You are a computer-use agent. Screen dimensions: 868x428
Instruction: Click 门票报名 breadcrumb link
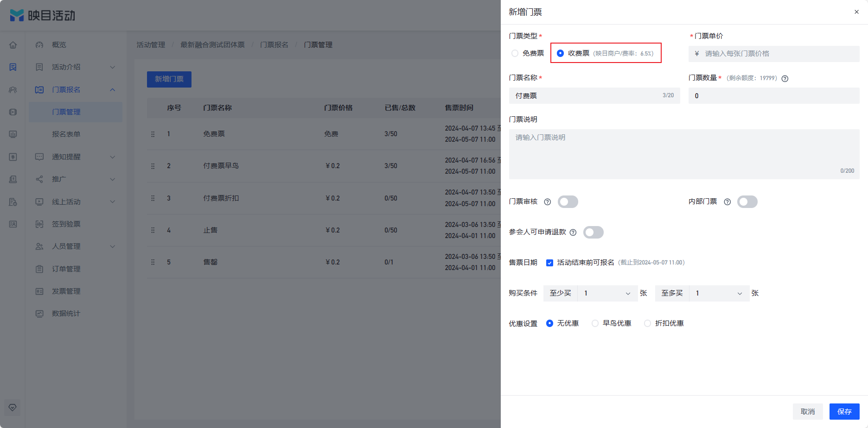274,45
